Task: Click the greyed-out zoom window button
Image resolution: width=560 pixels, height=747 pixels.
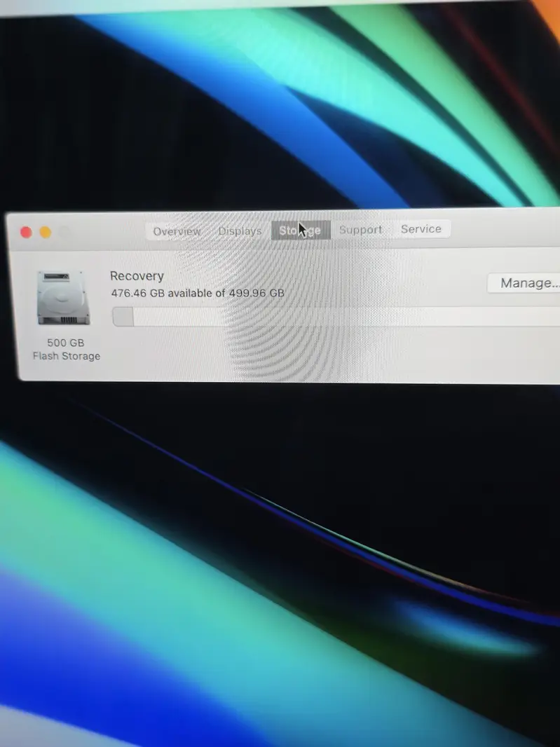Action: [64, 233]
